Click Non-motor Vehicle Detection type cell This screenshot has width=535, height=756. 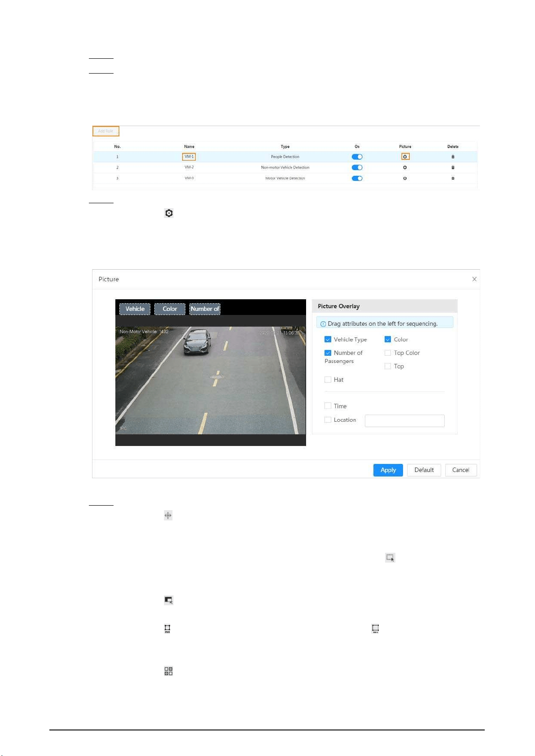pyautogui.click(x=285, y=167)
